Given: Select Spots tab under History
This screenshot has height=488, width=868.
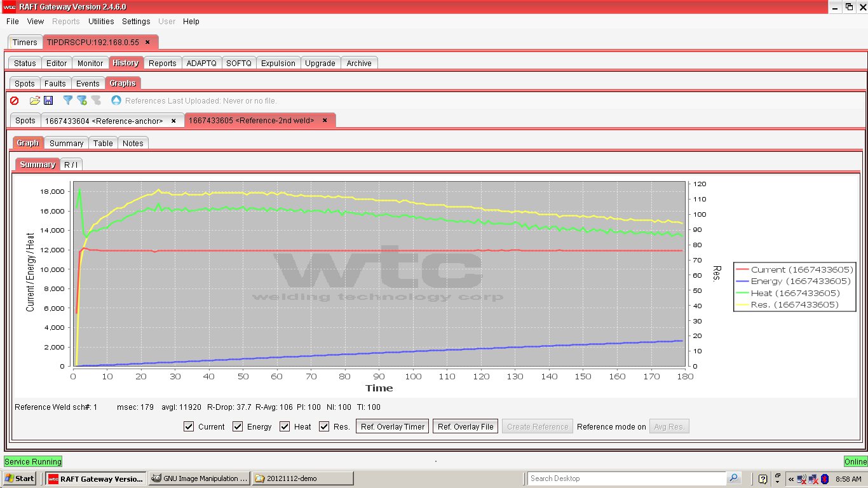Looking at the screenshot, I should tap(25, 83).
